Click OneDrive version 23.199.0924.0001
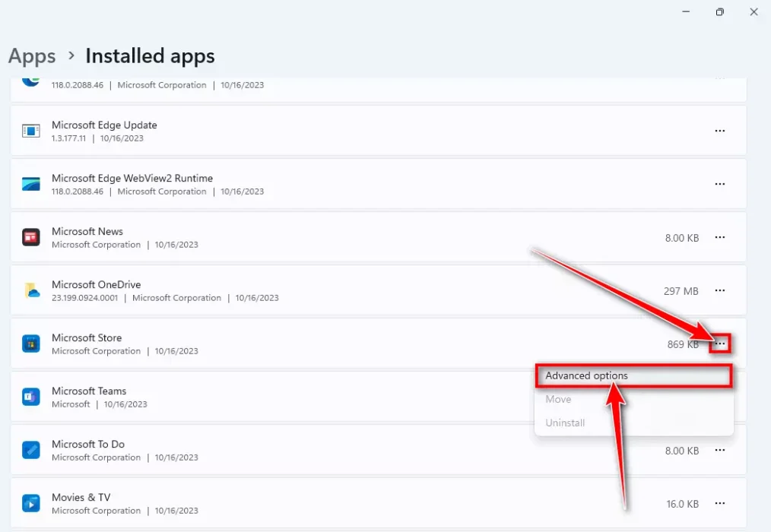Image resolution: width=771 pixels, height=532 pixels. point(85,298)
